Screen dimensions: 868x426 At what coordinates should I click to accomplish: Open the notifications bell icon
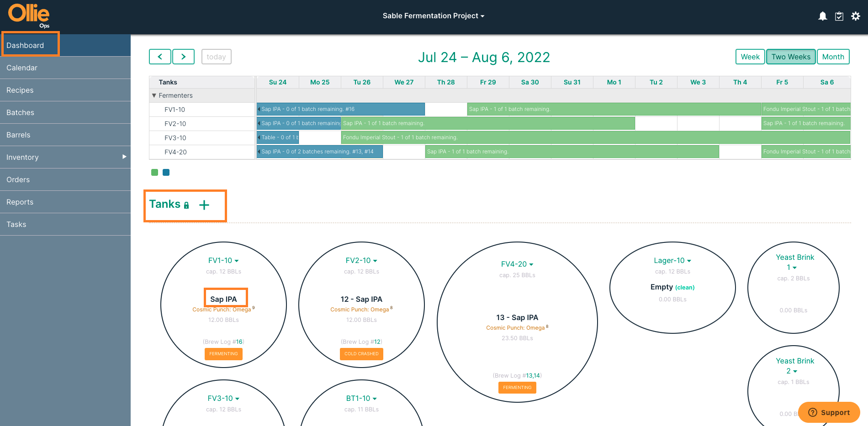point(822,16)
